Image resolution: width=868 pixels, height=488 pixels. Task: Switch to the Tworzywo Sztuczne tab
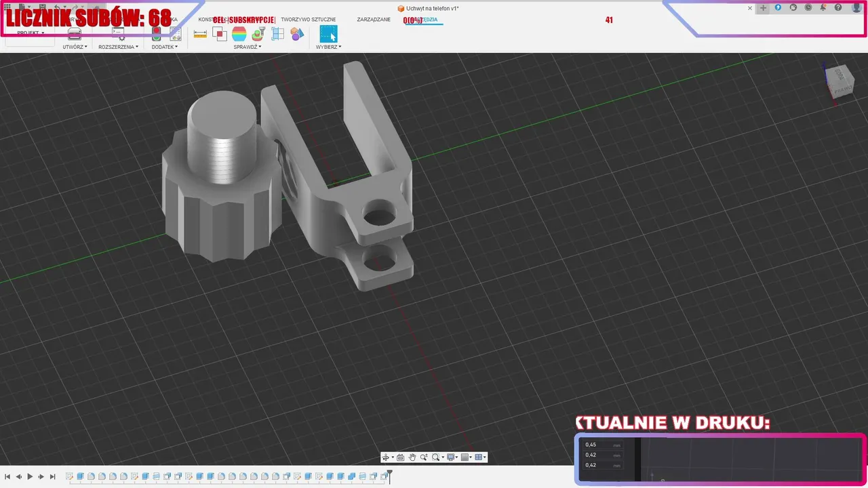pyautogui.click(x=309, y=20)
